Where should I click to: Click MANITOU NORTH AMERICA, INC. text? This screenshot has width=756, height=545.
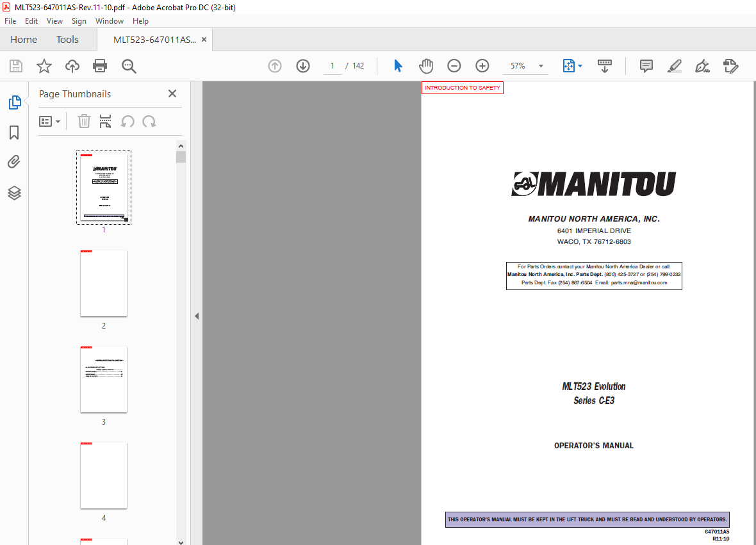pos(593,219)
